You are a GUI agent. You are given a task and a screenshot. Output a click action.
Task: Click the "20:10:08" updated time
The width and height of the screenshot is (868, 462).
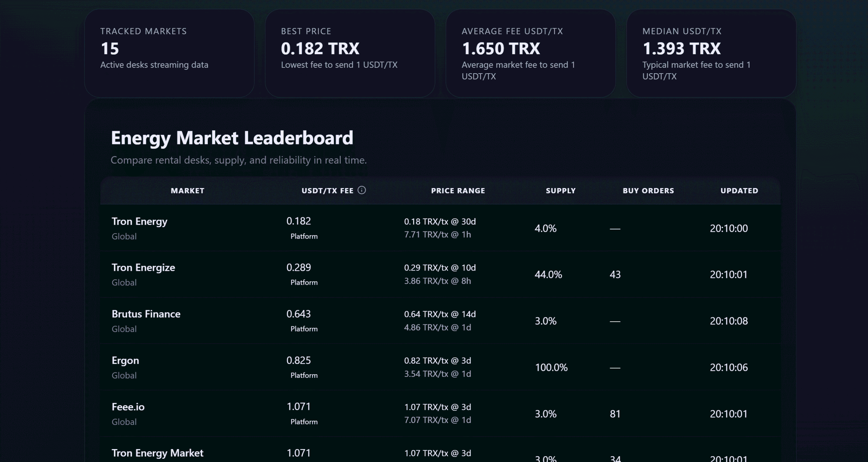point(729,321)
